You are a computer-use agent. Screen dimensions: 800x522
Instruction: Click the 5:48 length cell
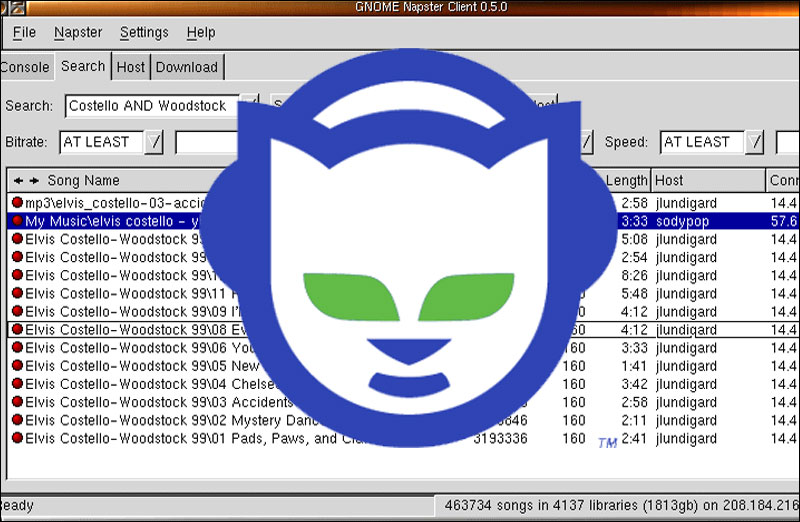(x=634, y=293)
